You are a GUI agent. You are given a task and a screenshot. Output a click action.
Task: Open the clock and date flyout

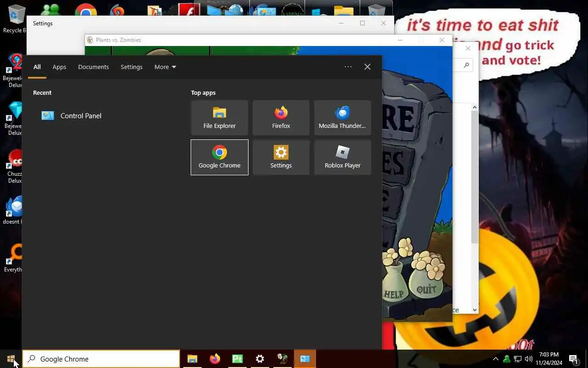tap(549, 359)
